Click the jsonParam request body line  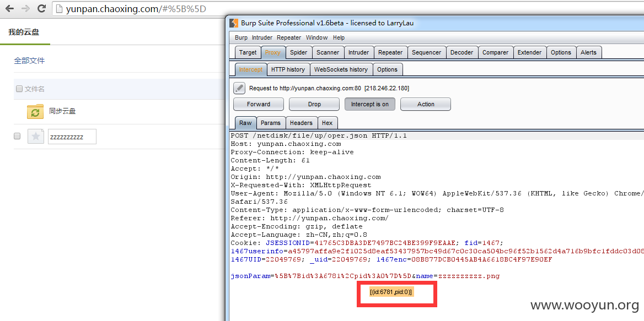[x=365, y=276]
